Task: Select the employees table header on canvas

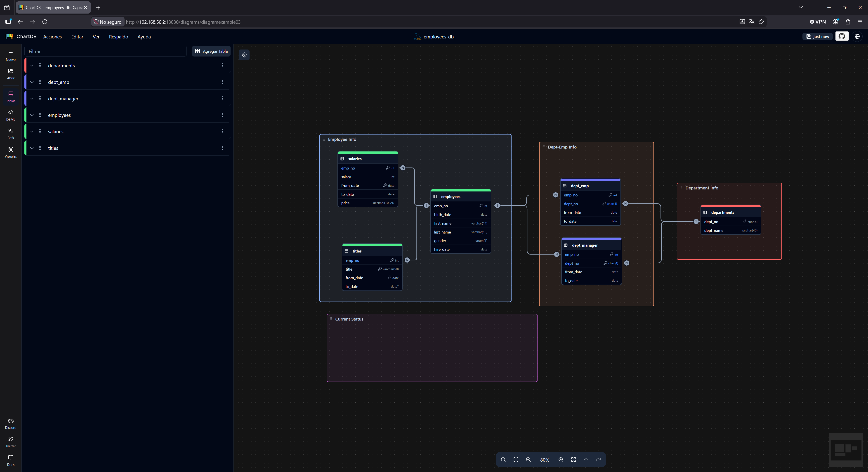Action: tap(461, 196)
